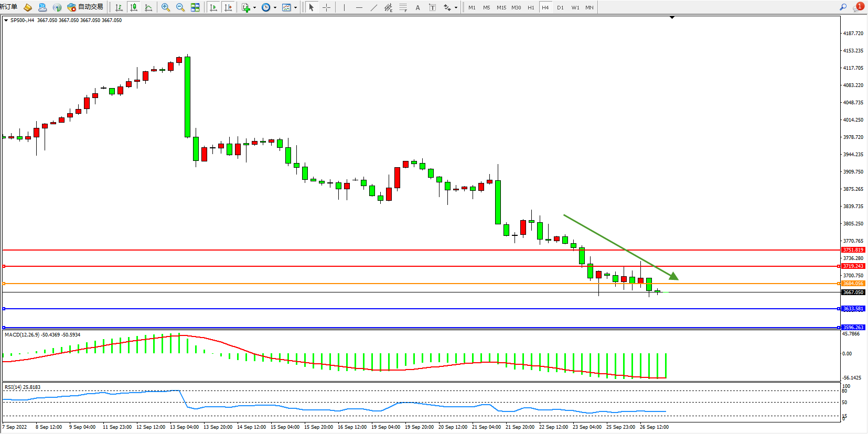Toggle chart auto scroll button
The height and width of the screenshot is (434, 868).
tap(213, 7)
